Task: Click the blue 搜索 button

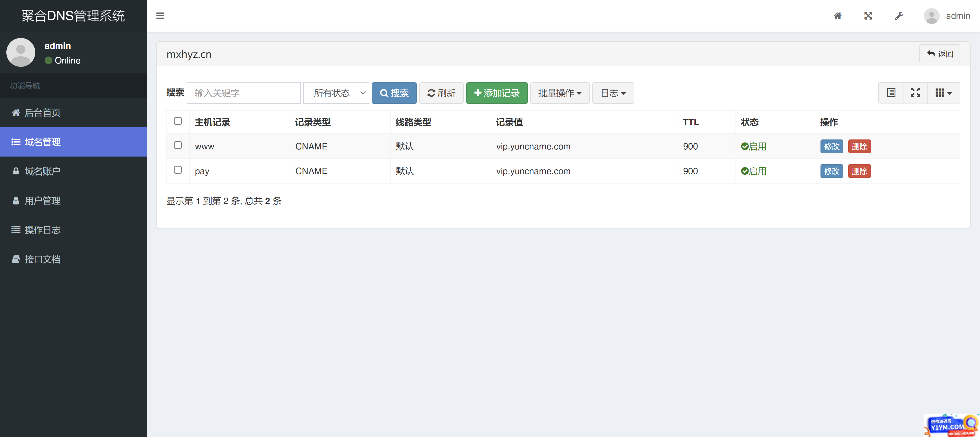Action: 394,93
